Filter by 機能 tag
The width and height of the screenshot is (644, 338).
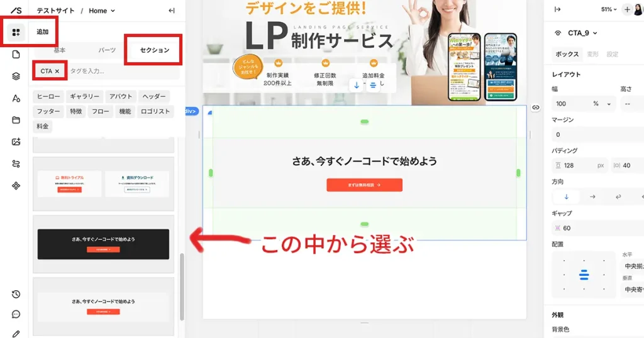click(125, 112)
